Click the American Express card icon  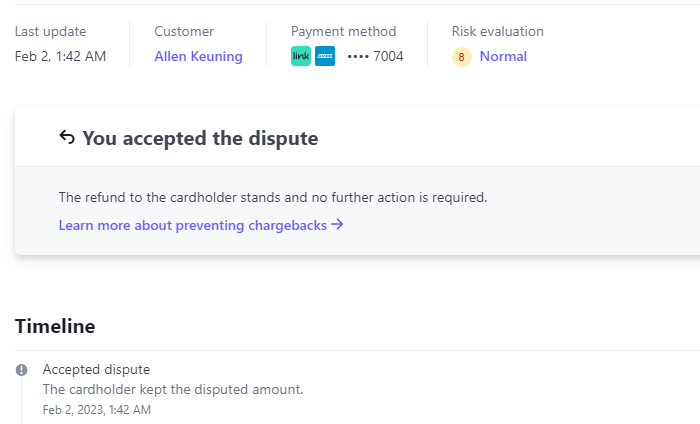[x=325, y=56]
